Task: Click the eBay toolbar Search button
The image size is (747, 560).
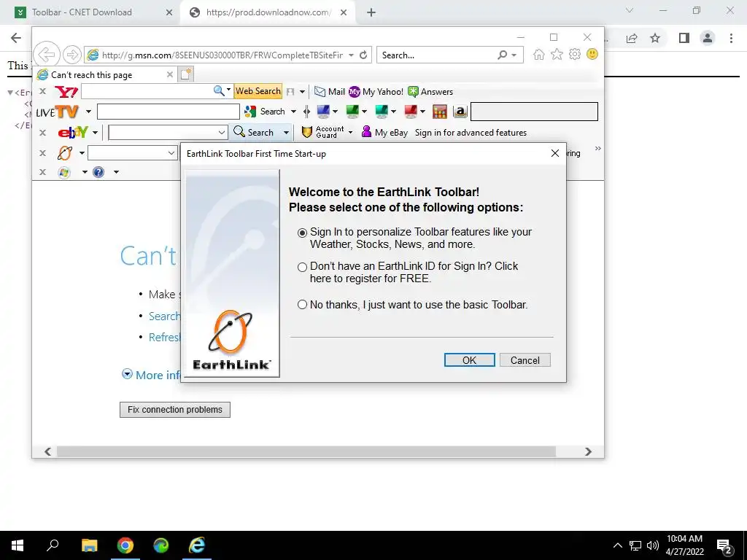Action: pos(255,133)
